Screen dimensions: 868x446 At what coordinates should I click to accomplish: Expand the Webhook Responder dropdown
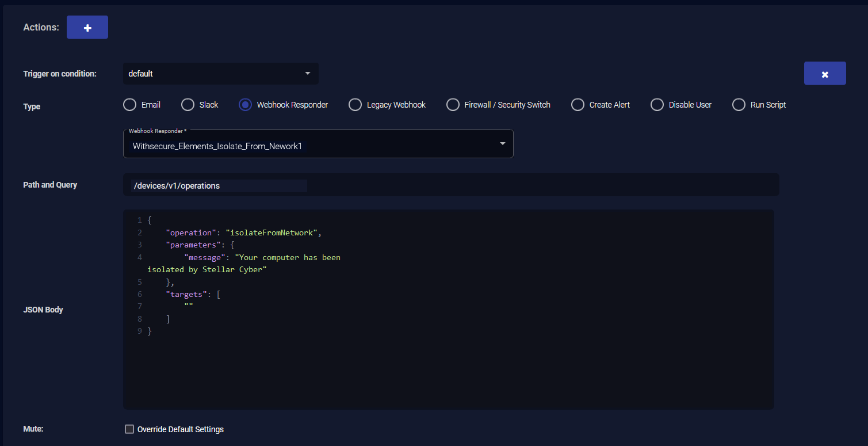[318, 144]
